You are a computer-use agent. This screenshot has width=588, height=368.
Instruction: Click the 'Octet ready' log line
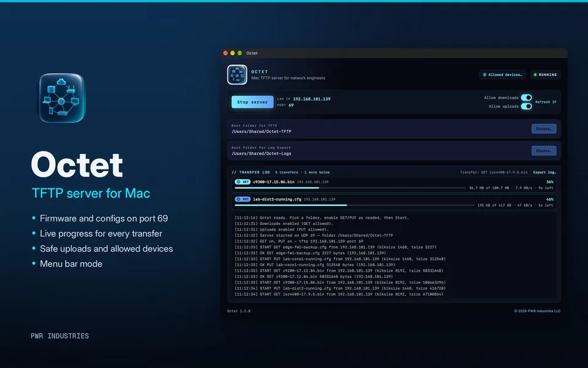click(322, 218)
